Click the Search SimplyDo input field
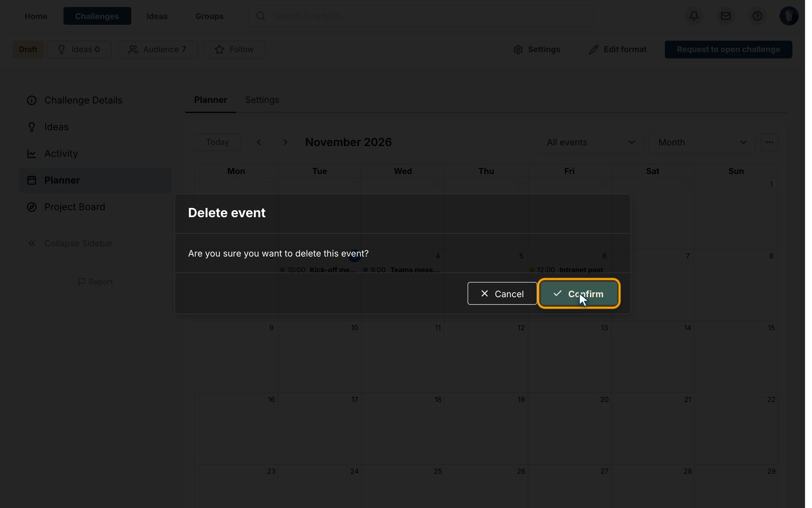This screenshot has height=508, width=812. click(x=422, y=16)
